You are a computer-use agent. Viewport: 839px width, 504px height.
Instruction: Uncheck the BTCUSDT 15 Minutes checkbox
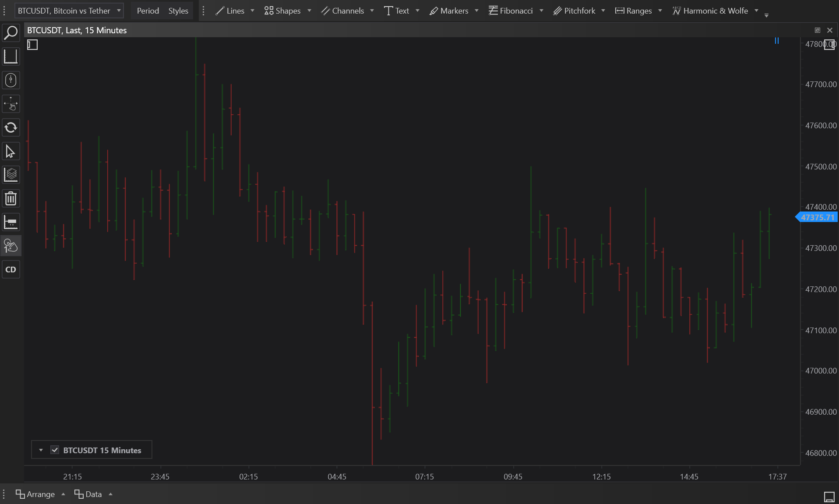pos(55,450)
